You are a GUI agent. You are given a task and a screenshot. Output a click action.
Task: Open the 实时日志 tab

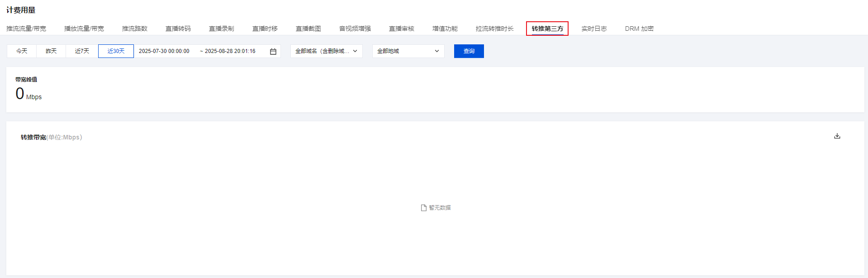pyautogui.click(x=594, y=29)
